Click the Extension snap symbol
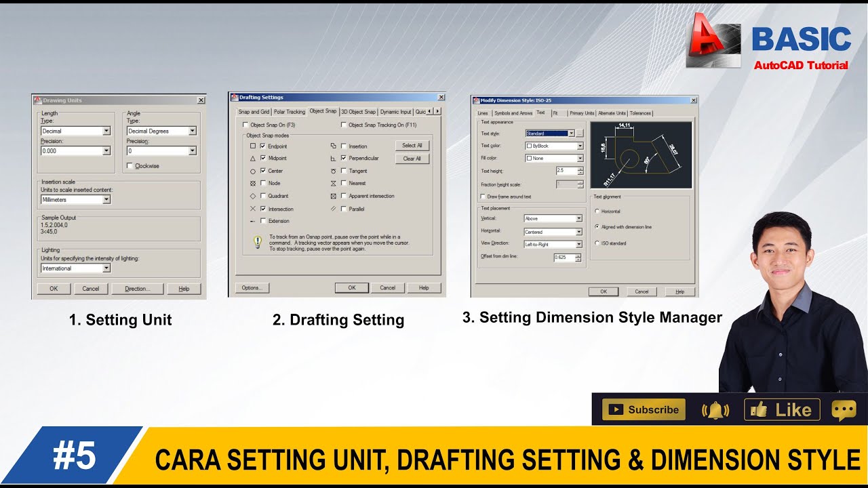The height and width of the screenshot is (488, 868). (253, 221)
